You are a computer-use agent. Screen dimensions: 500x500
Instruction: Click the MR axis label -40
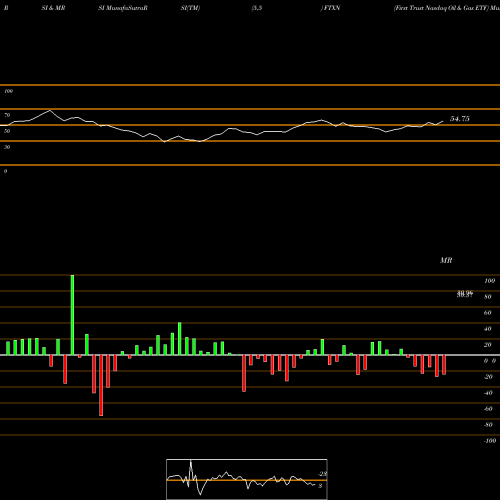point(488,393)
